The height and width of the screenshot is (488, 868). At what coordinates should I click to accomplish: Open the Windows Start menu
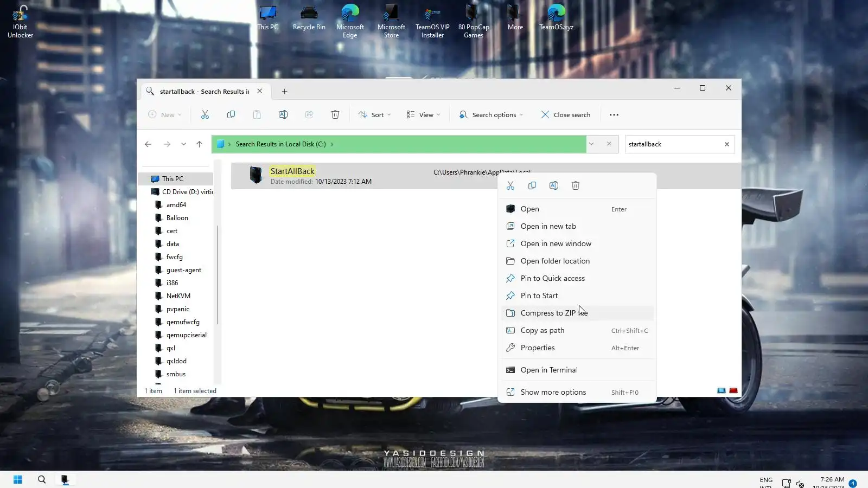pos(17,479)
